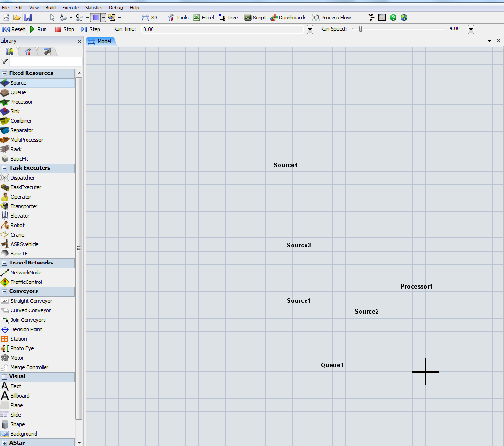Start the simulation with Run
Image resolution: width=504 pixels, height=446 pixels.
point(38,29)
